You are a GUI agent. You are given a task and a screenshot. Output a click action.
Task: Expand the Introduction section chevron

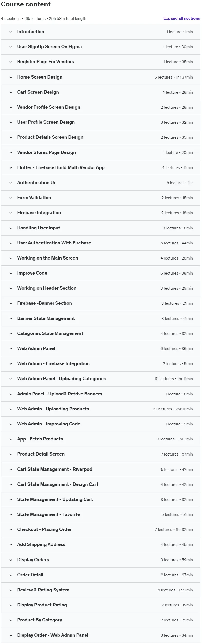(x=11, y=32)
